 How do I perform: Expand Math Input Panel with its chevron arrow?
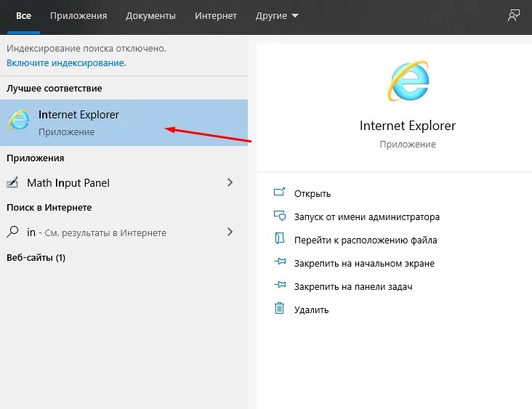click(230, 182)
